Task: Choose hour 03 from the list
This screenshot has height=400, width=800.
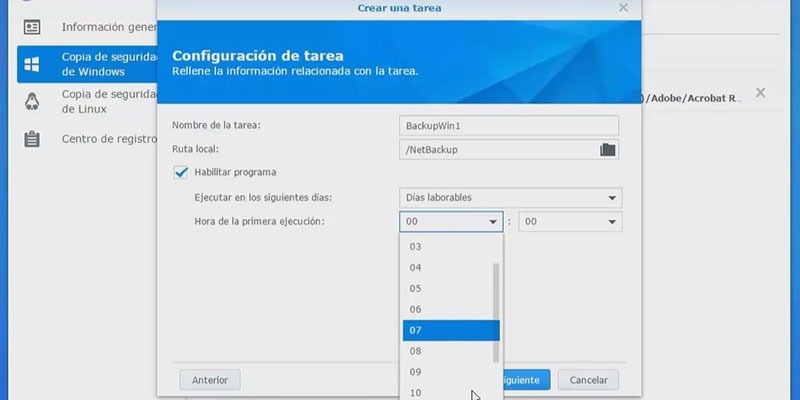Action: pyautogui.click(x=451, y=247)
